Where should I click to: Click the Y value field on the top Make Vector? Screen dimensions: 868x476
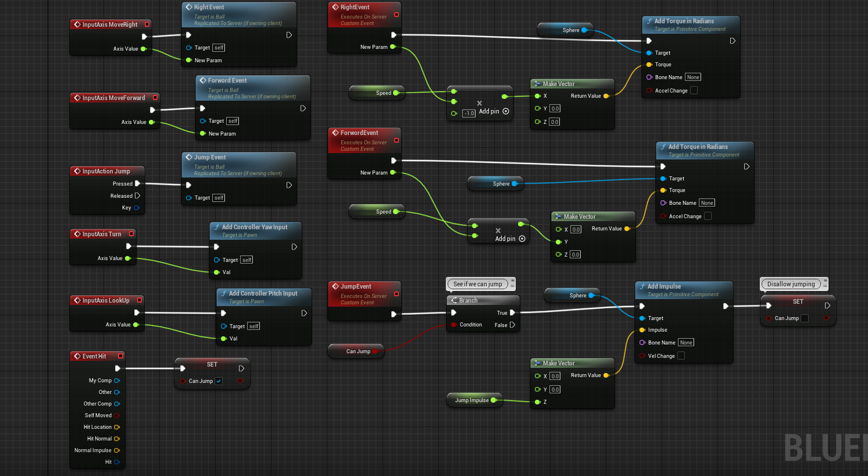(x=555, y=108)
